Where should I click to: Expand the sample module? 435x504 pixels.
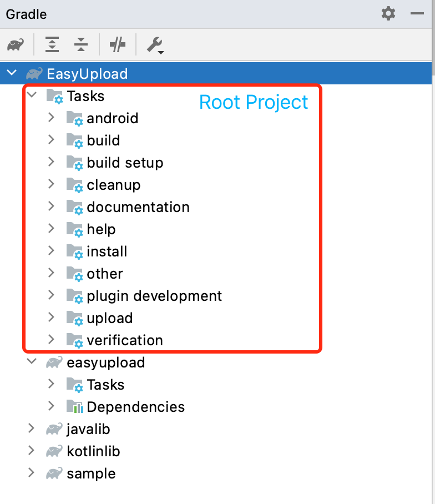tap(31, 472)
